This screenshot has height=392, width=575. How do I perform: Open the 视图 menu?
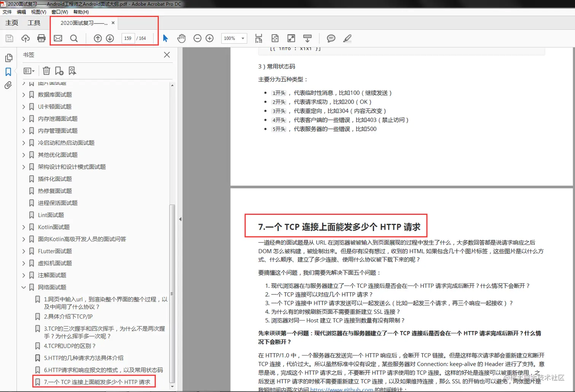pos(39,12)
